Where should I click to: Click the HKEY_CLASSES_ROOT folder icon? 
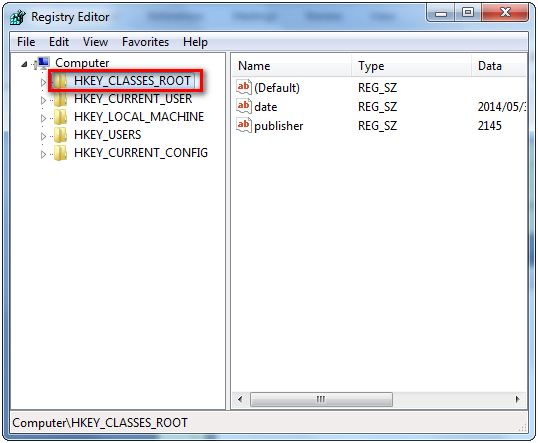[x=60, y=81]
